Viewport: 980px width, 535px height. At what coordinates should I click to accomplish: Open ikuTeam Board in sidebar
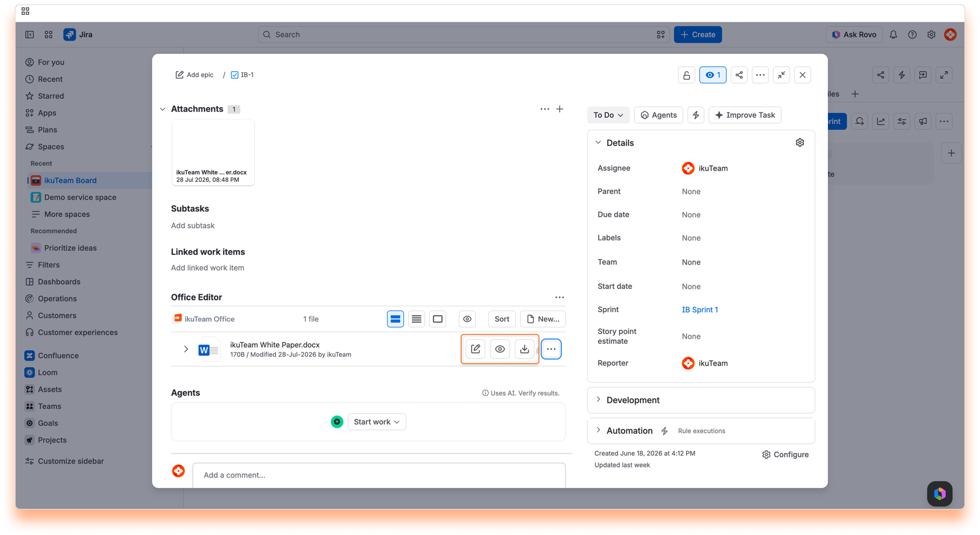(x=70, y=180)
